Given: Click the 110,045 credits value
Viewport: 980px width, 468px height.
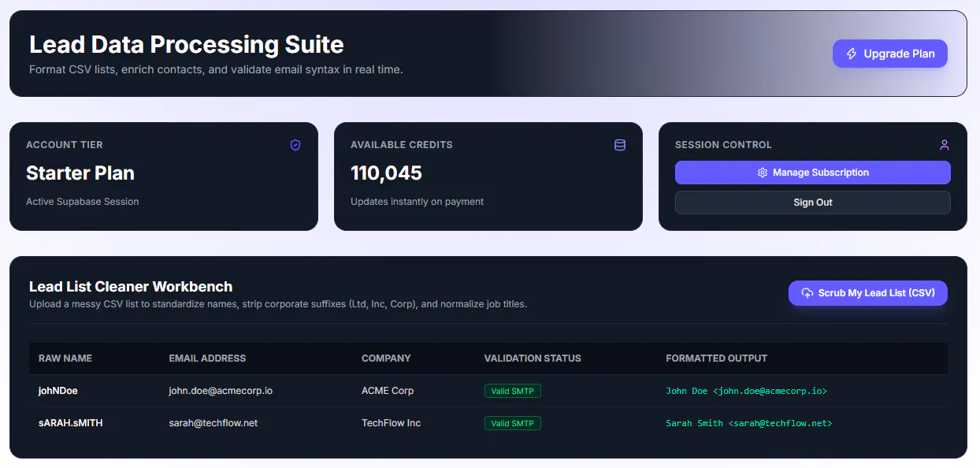Looking at the screenshot, I should 386,173.
